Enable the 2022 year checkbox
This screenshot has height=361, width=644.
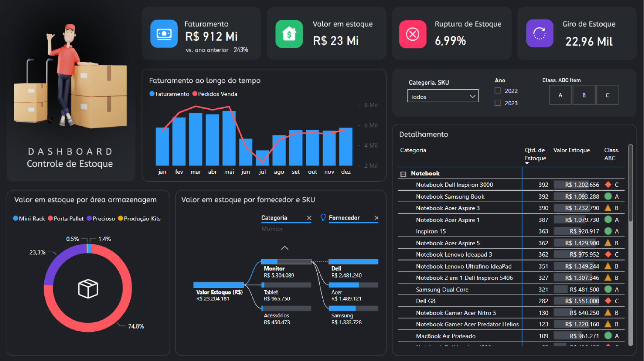tap(498, 91)
